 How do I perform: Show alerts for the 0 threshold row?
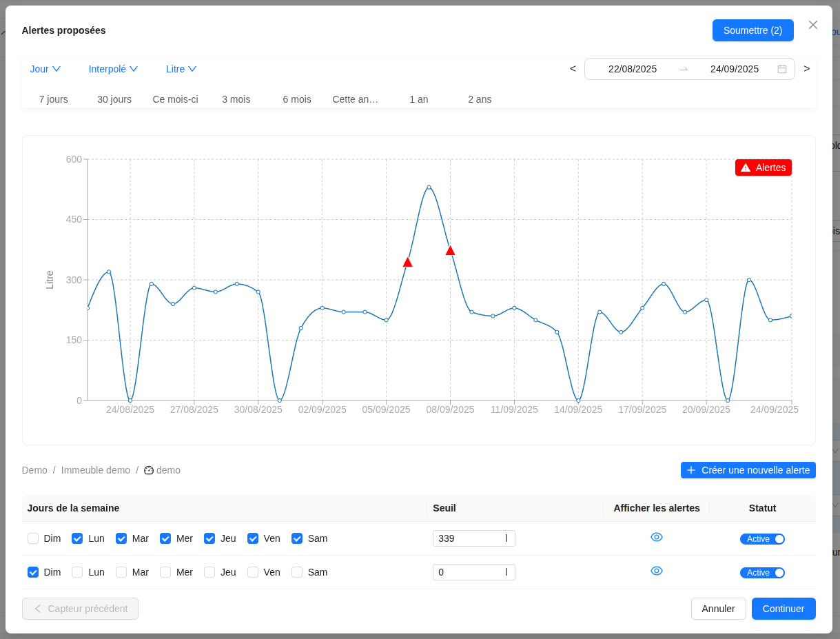[656, 571]
